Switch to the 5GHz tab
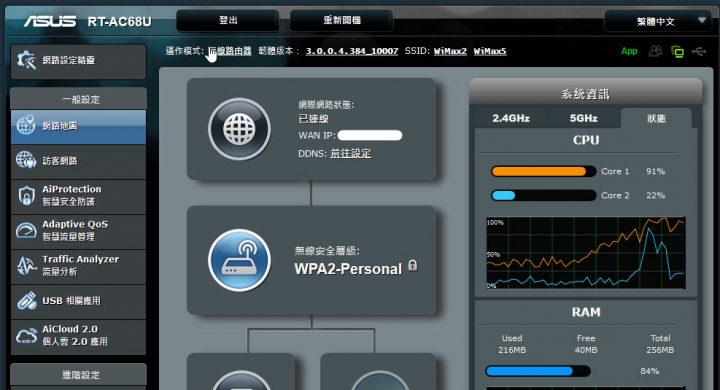720x390 pixels. 584,119
